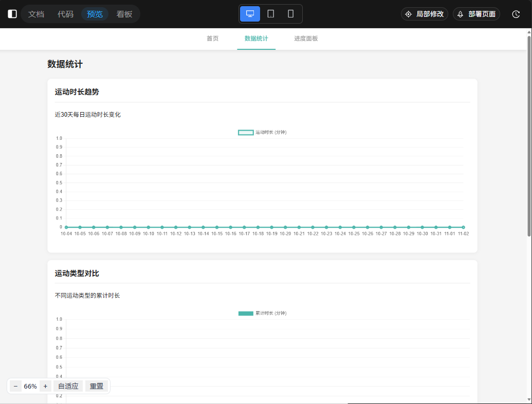Image resolution: width=532 pixels, height=404 pixels.
Task: Switch to desktop preview mode
Action: pos(250,14)
